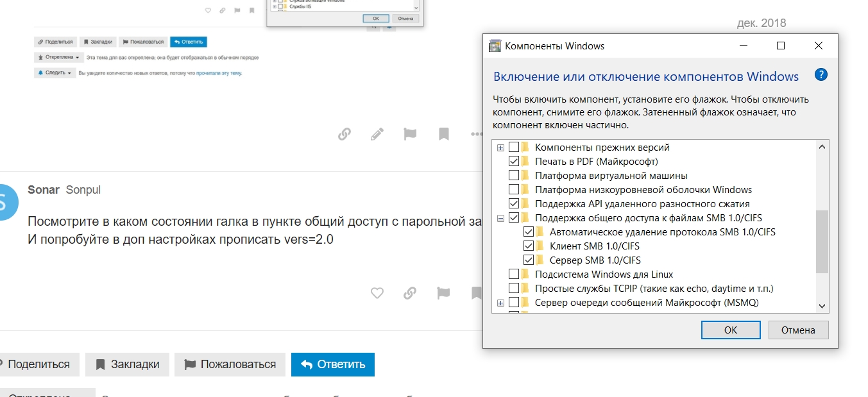
Task: Click folder icon beside Клиент SMB 1.0/CIFS
Action: 541,246
